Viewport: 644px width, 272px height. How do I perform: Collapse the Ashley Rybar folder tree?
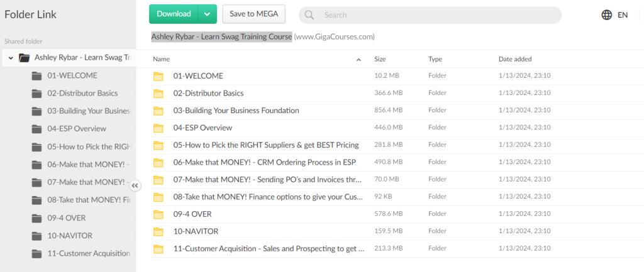click(11, 58)
